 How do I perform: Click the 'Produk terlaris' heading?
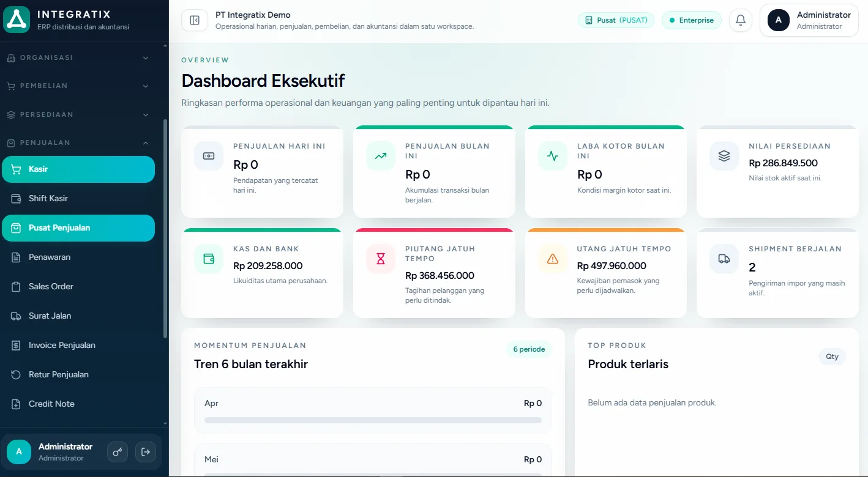[x=628, y=364]
